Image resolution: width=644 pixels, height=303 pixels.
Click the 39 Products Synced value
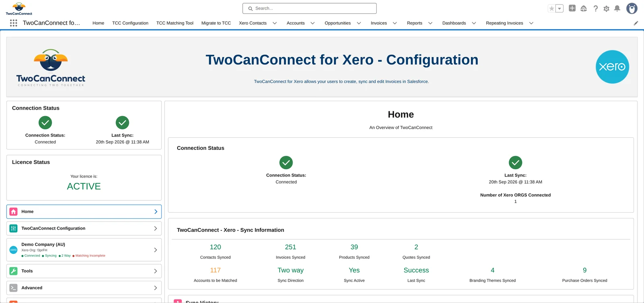(354, 247)
